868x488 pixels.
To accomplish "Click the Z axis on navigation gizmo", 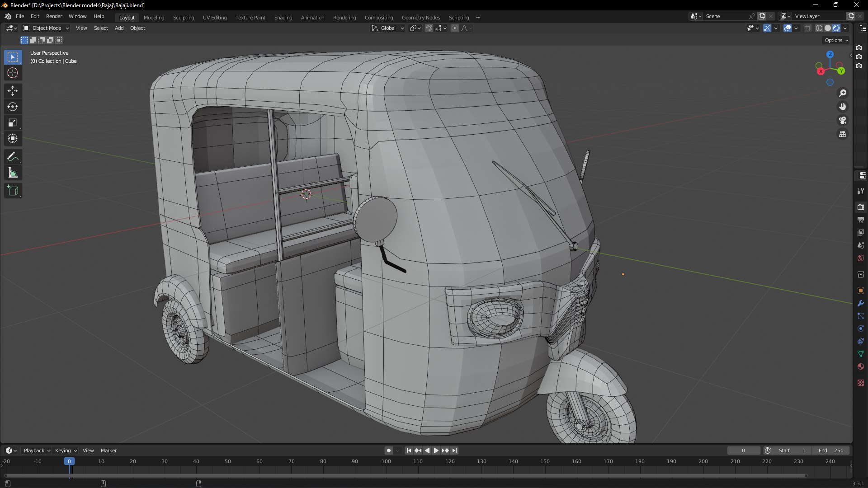I will 830,54.
